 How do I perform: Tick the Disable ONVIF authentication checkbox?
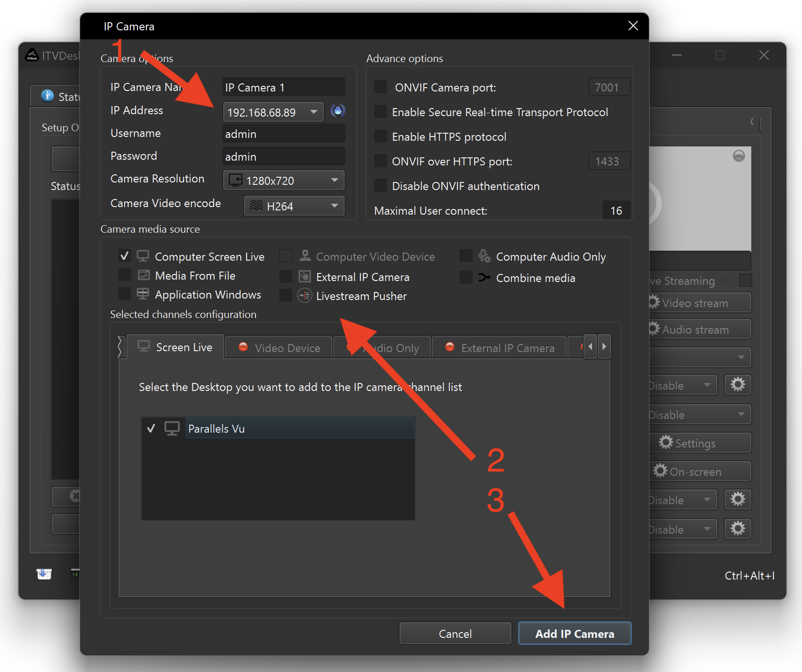pos(380,186)
